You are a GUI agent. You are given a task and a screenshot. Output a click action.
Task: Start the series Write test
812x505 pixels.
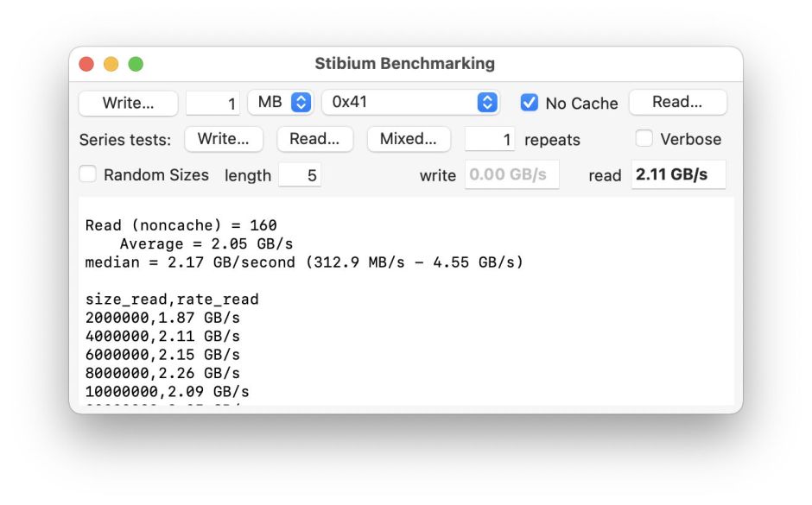tap(224, 139)
